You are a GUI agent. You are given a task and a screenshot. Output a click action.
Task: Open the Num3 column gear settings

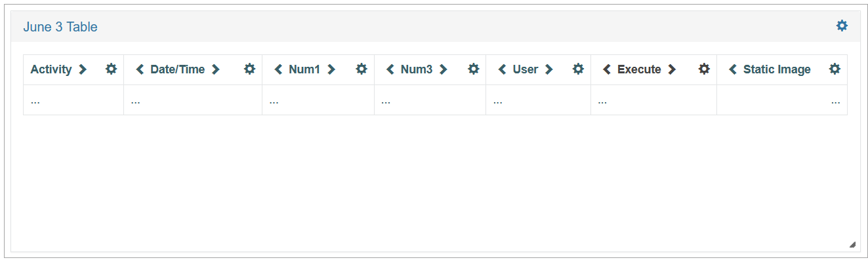[x=474, y=69]
